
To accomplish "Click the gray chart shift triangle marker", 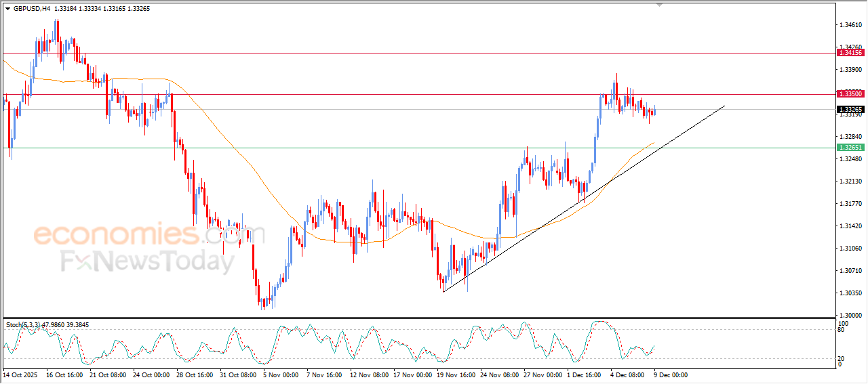I will click(659, 5).
